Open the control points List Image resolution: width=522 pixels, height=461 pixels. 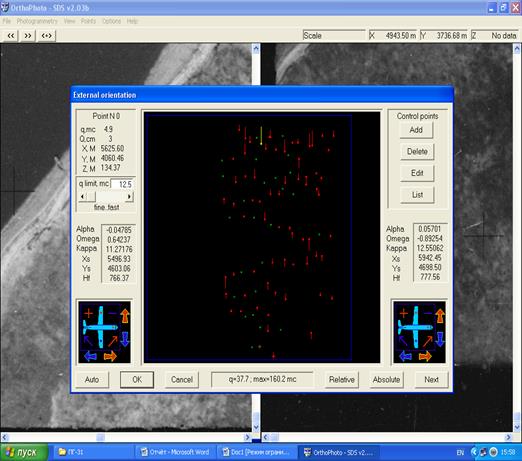coord(417,195)
